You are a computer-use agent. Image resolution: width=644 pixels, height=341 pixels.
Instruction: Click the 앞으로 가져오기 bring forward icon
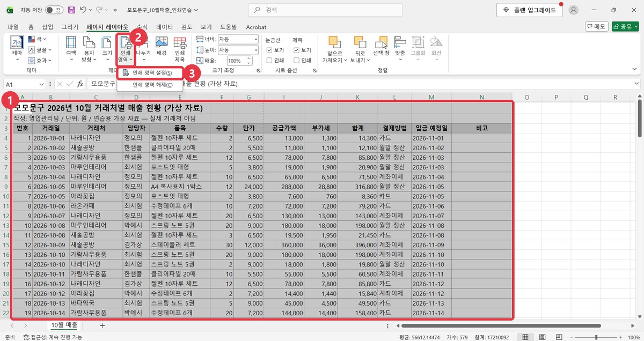(x=334, y=42)
